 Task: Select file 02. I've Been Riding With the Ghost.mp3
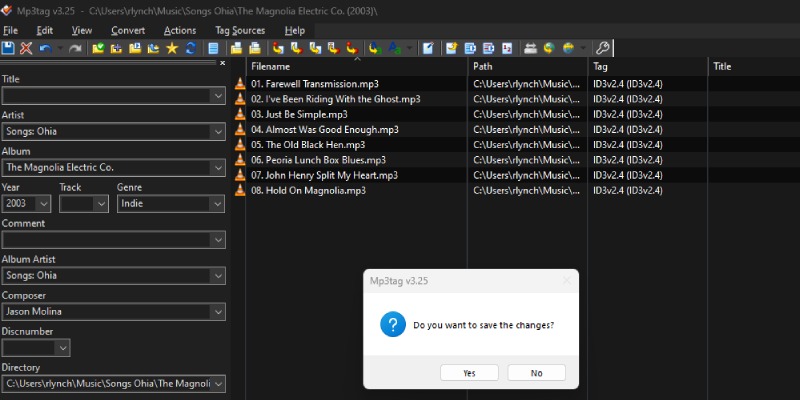335,99
